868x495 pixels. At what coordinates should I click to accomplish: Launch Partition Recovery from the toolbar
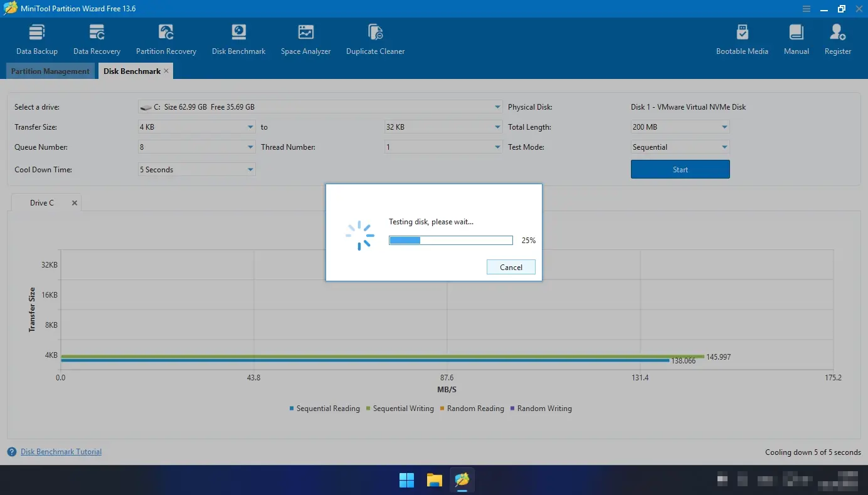click(166, 39)
